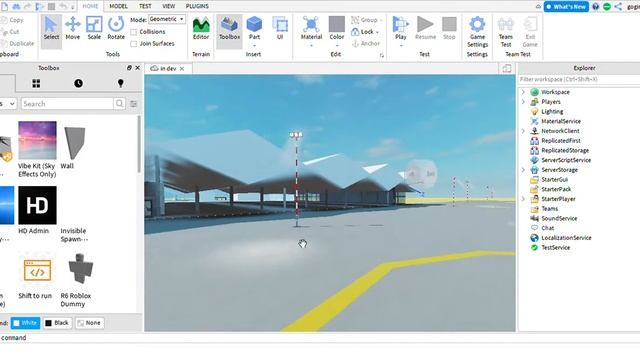
Task: Undock the Toolbox panel
Action: click(x=129, y=68)
